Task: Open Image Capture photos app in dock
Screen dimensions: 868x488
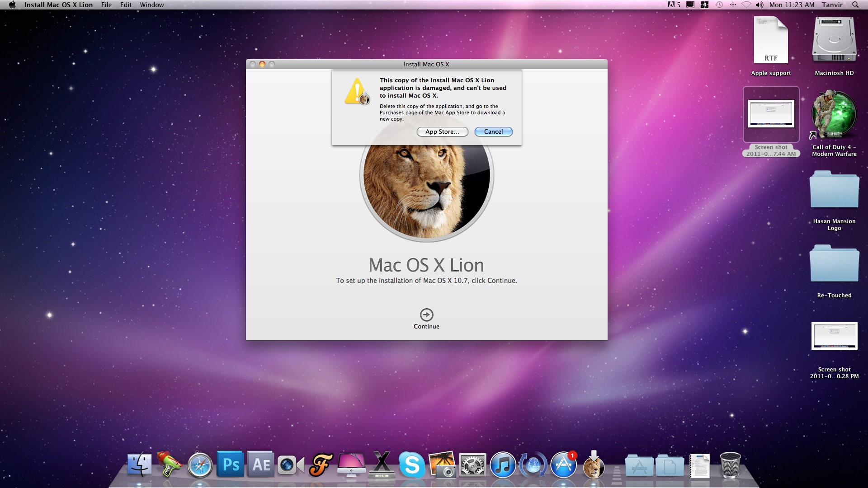Action: point(442,465)
